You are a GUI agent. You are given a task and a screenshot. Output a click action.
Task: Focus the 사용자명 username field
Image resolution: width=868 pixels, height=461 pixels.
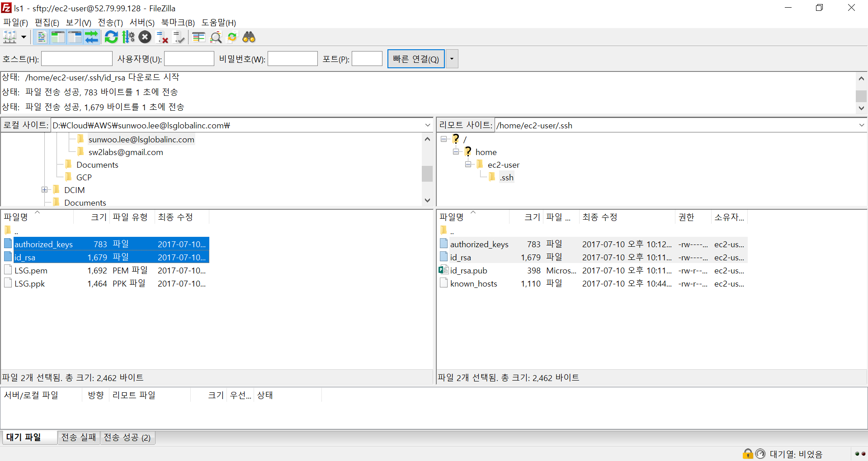coord(189,59)
